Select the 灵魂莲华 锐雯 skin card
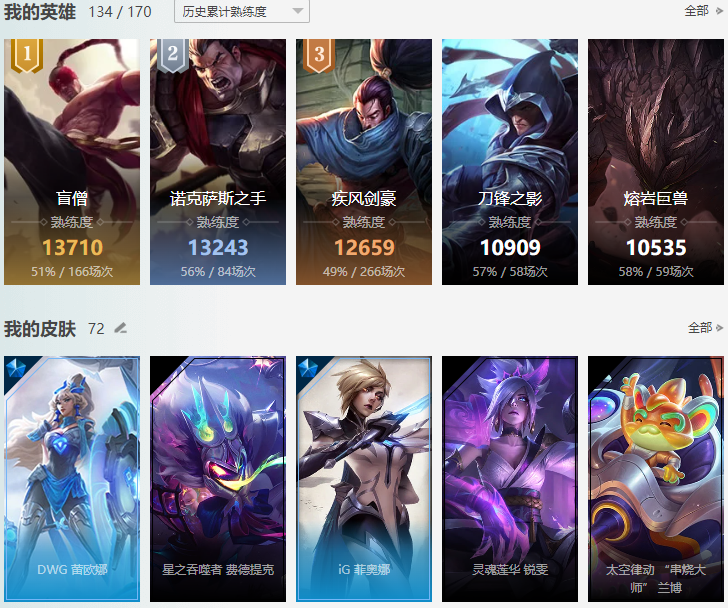 [510, 479]
